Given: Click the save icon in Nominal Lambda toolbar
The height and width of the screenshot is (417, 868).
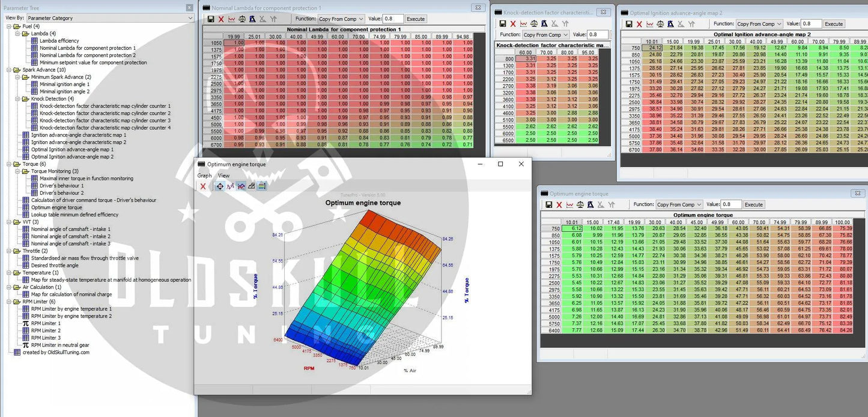Looking at the screenshot, I should coord(211,19).
